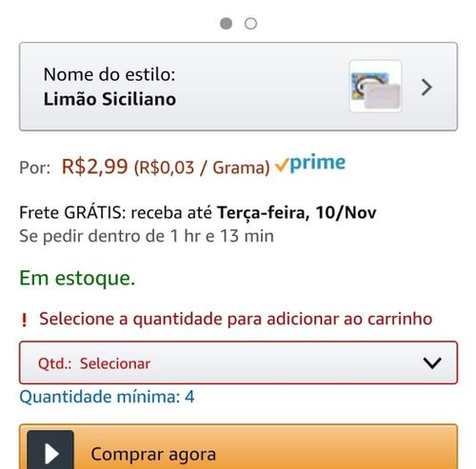Switch to the second image carousel dot

250,24
